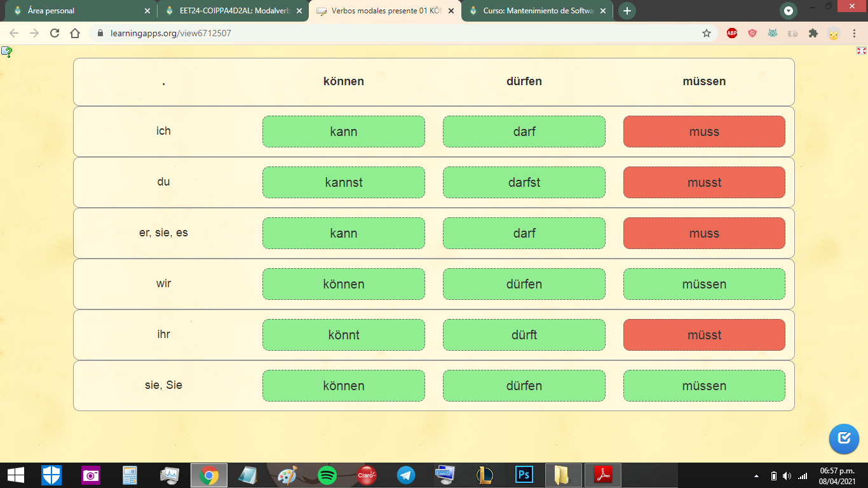Go to the browser home page
Viewport: 868px width, 488px height.
click(75, 33)
